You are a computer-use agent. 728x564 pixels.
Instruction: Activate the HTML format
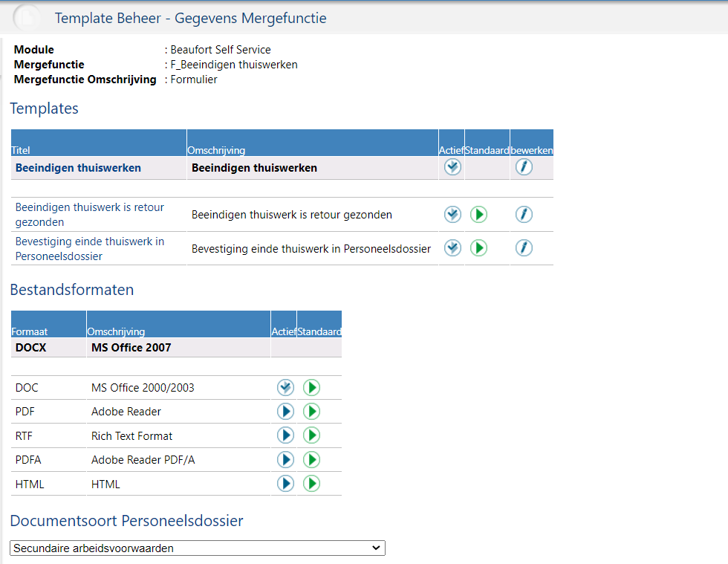[x=285, y=484]
